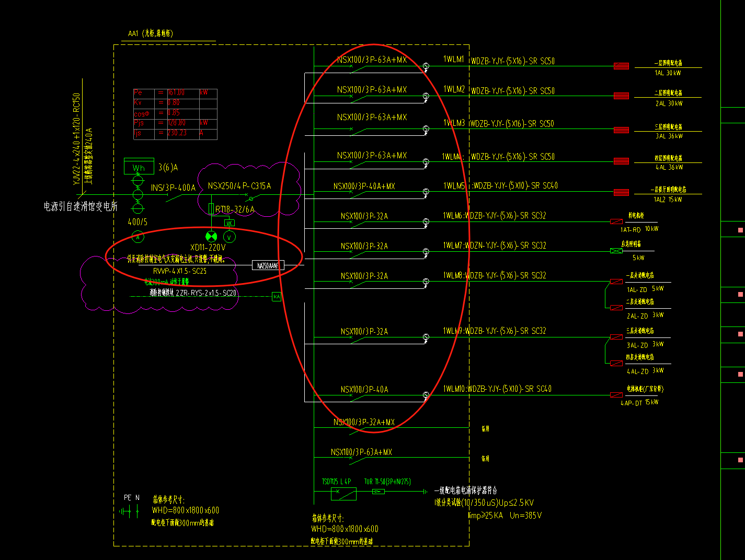Viewport: 745px width, 560px height.
Task: Select the INS/3P-400A switch label
Action: click(173, 188)
